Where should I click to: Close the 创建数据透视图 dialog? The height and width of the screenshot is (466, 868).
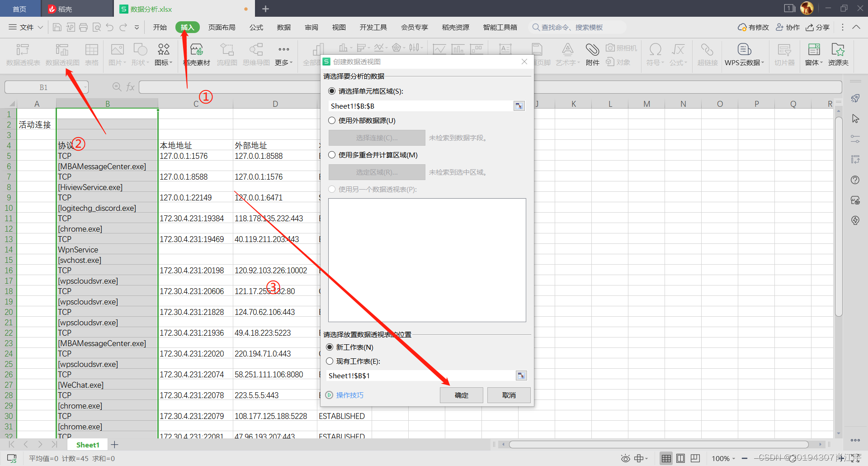(x=524, y=62)
